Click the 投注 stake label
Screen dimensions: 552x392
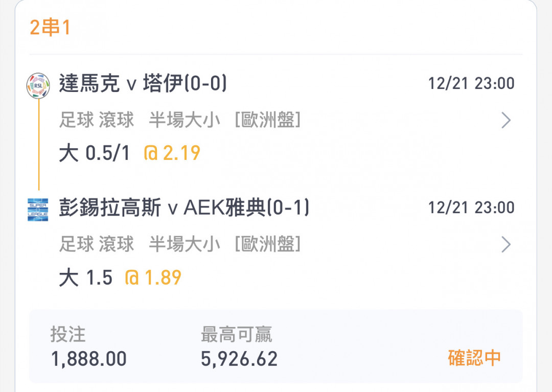coord(68,334)
